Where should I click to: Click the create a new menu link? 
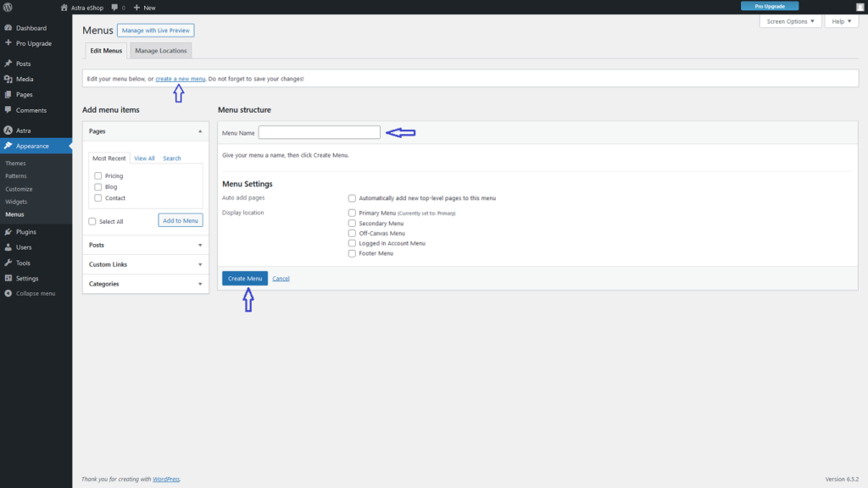180,79
